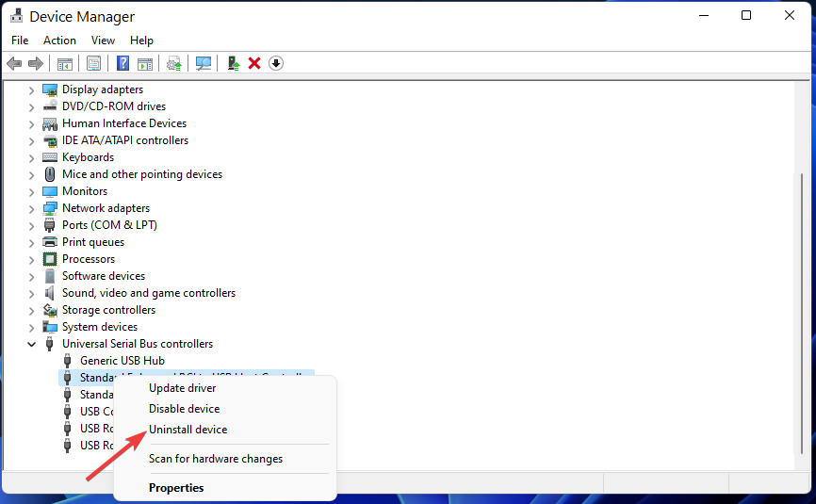Click the Forward arrow toolbar icon

pyautogui.click(x=36, y=63)
